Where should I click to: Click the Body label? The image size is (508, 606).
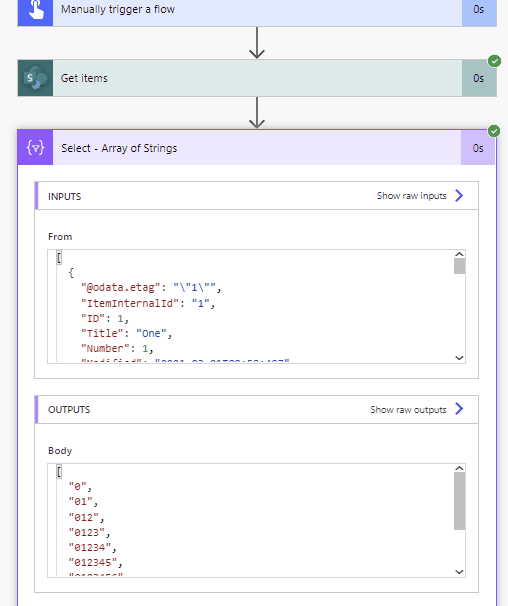coord(60,451)
